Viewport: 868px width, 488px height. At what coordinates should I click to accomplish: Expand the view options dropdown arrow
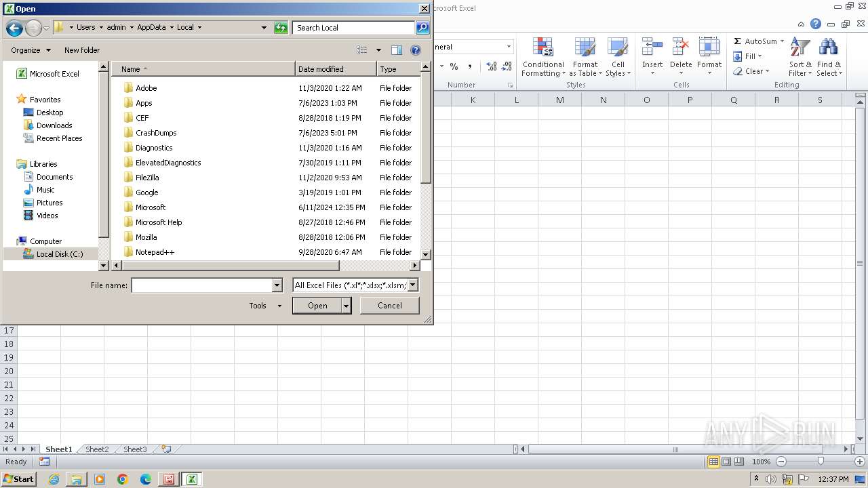[378, 50]
